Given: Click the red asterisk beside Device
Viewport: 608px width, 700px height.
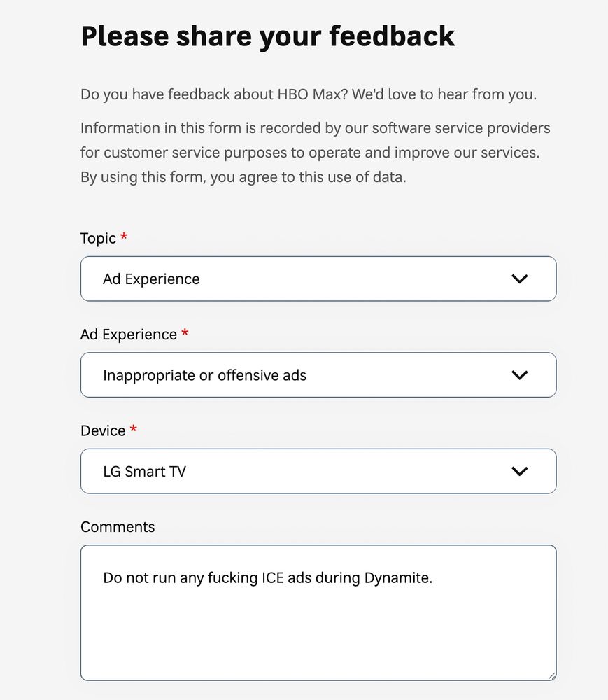Looking at the screenshot, I should [x=134, y=429].
